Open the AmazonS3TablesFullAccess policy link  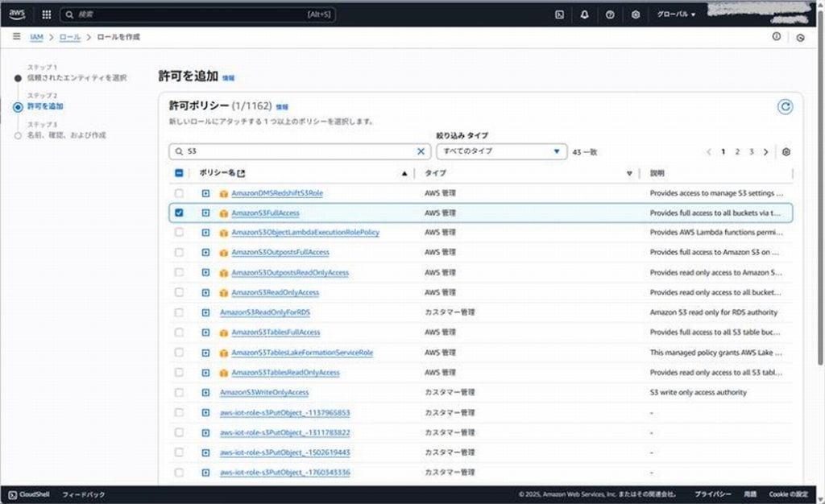[x=275, y=332]
